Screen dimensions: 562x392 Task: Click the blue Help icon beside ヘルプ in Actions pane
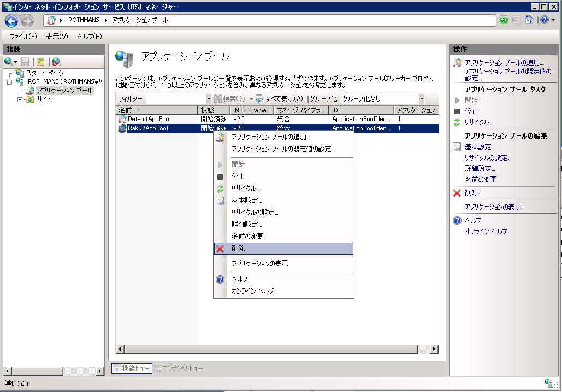457,221
